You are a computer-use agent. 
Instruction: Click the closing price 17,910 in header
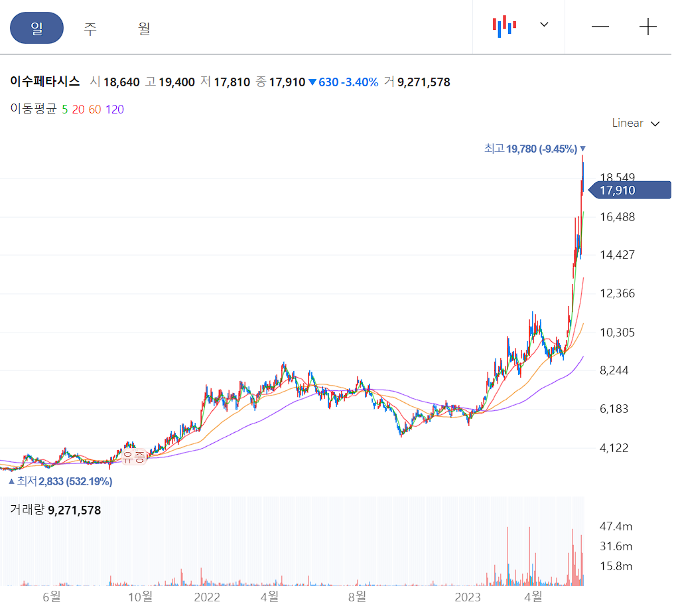(287, 82)
